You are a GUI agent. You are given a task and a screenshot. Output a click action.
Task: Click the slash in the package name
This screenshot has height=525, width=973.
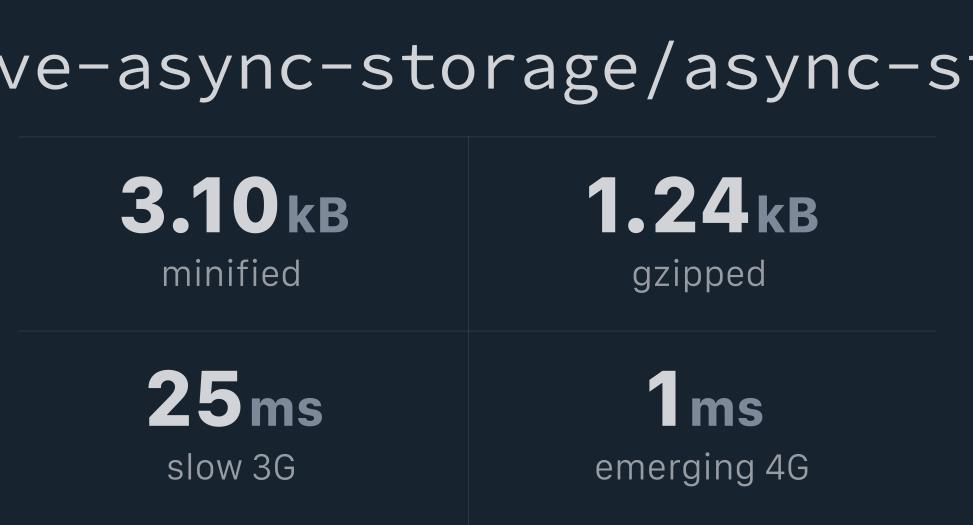tap(659, 68)
